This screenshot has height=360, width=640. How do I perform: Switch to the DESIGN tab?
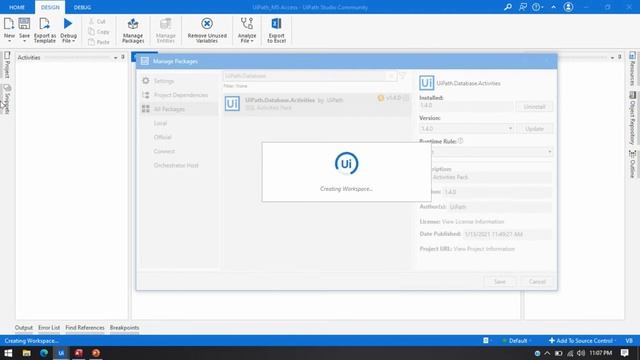[x=50, y=7]
